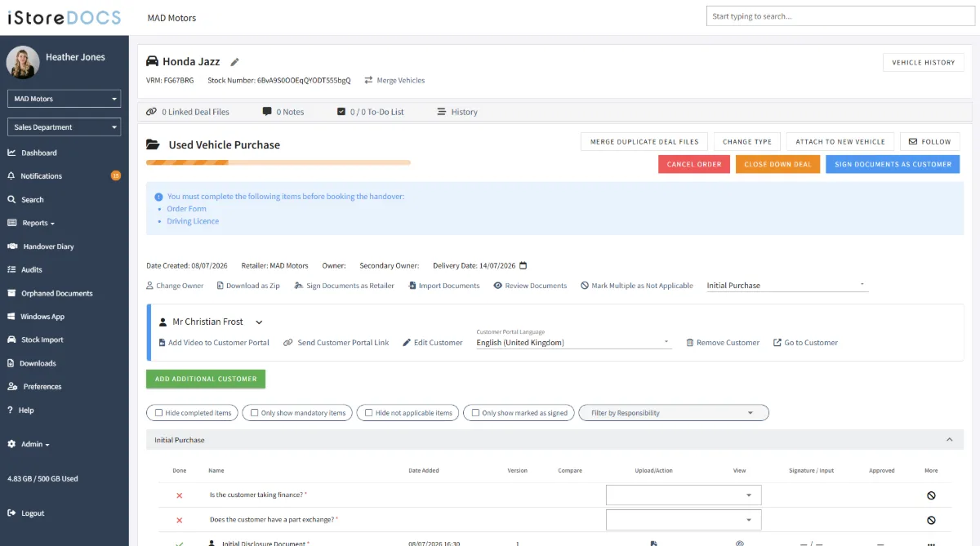The height and width of the screenshot is (546, 980).
Task: Open the Customer Portal Language dropdown
Action: [574, 342]
